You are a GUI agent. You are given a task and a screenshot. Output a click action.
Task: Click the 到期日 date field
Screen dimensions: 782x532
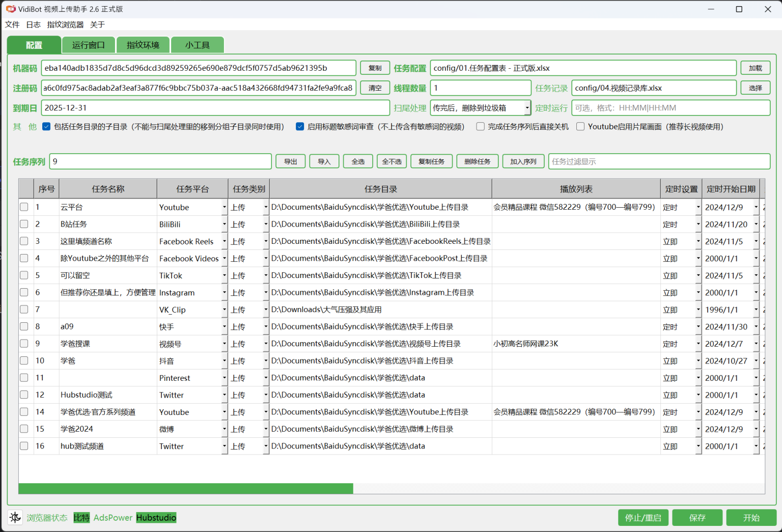tap(215, 108)
